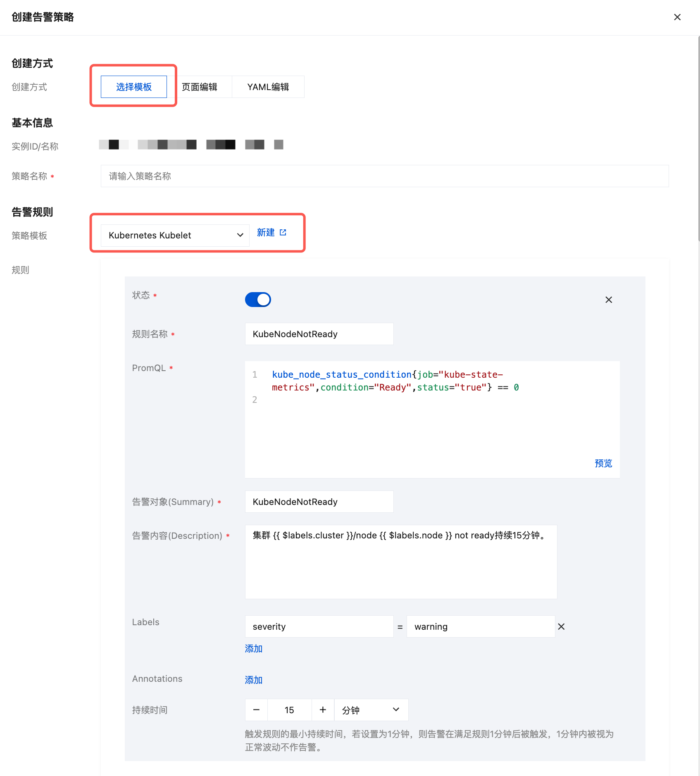Image resolution: width=700 pixels, height=776 pixels.
Task: Edit the 告警对象 Summary field
Action: [x=319, y=502]
